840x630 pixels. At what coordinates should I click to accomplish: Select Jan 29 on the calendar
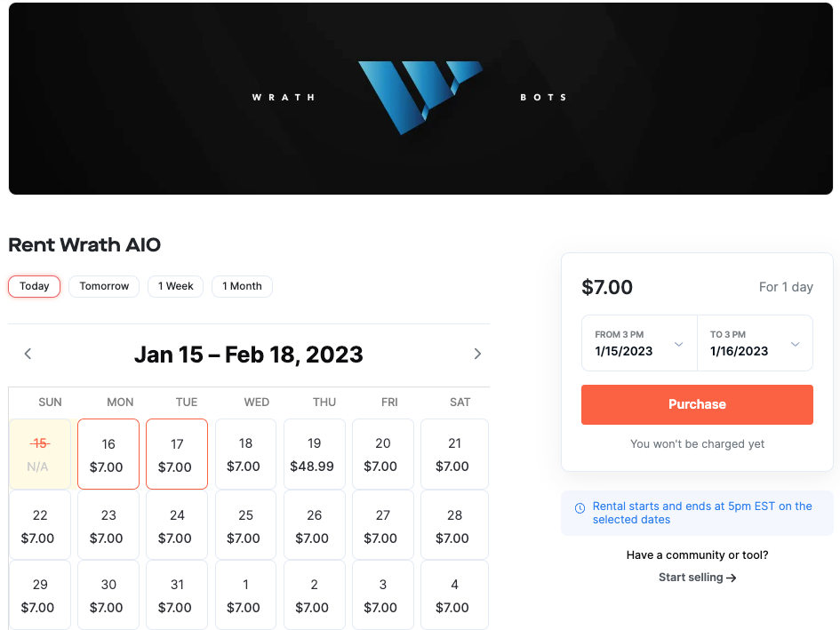40,594
